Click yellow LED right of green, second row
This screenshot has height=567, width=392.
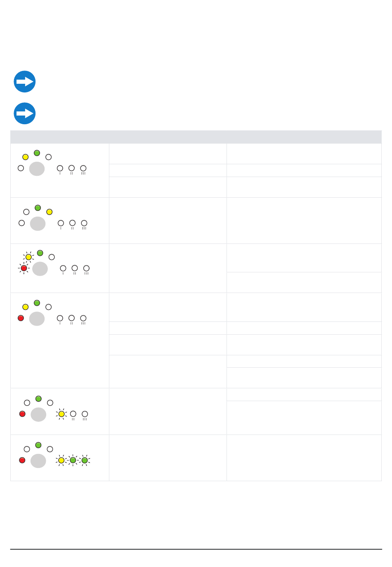click(50, 212)
